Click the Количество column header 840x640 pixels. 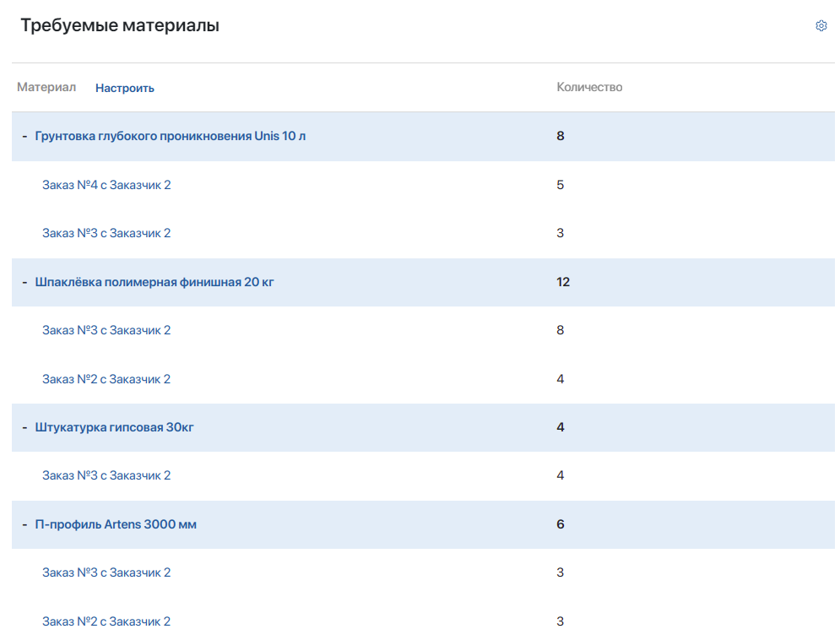point(589,87)
